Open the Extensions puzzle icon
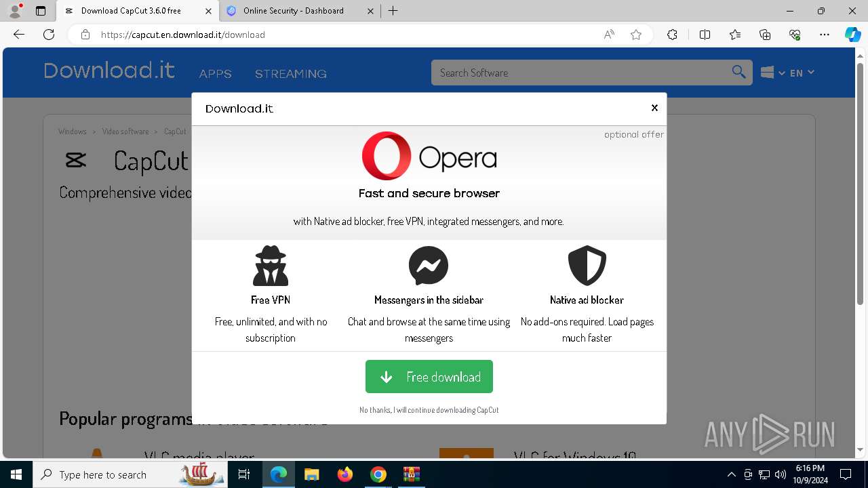The image size is (868, 488). pos(672,35)
